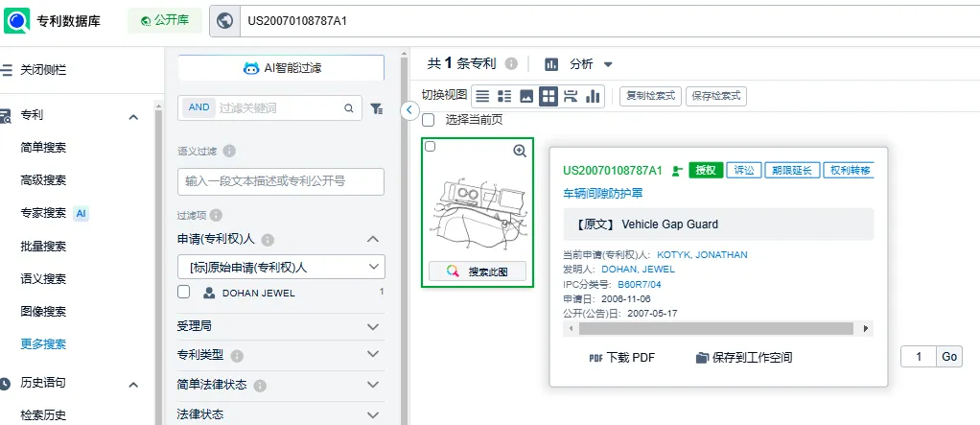Switch to image view icon
The height and width of the screenshot is (425, 980).
[x=526, y=96]
